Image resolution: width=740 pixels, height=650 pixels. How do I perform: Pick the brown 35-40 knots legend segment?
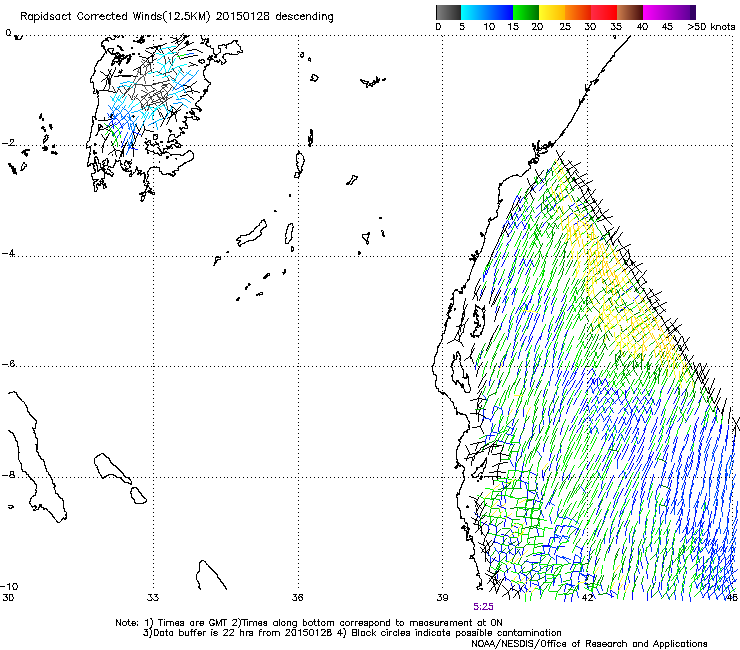coord(630,12)
